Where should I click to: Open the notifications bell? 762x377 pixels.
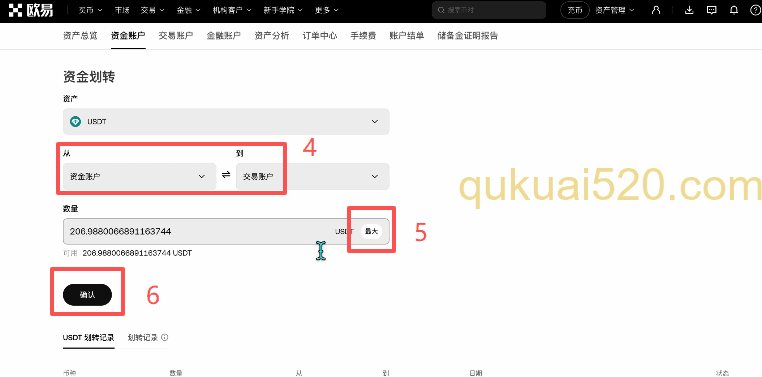coord(734,10)
